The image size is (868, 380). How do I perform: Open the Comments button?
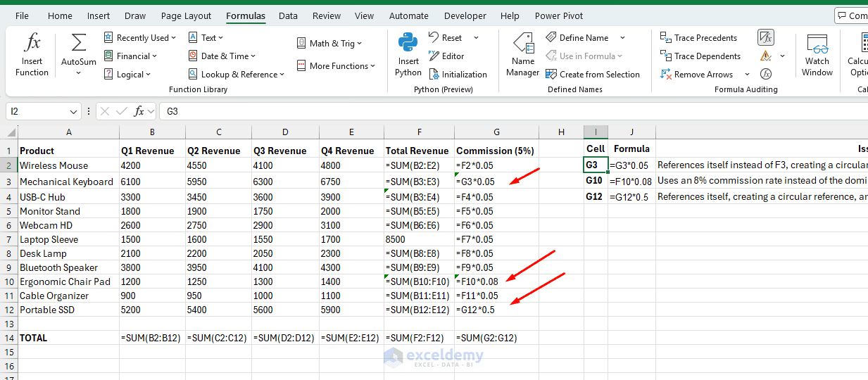pos(851,15)
